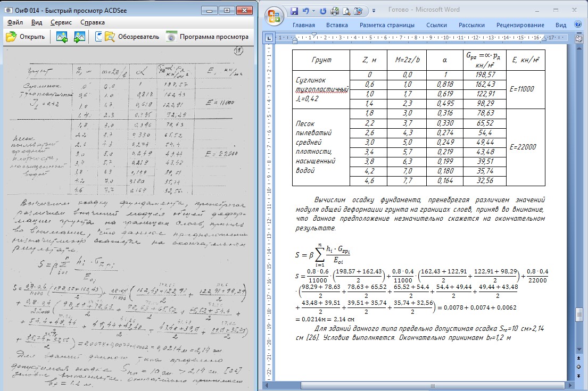
Task: Open print preview in Word
Action: coord(346,11)
